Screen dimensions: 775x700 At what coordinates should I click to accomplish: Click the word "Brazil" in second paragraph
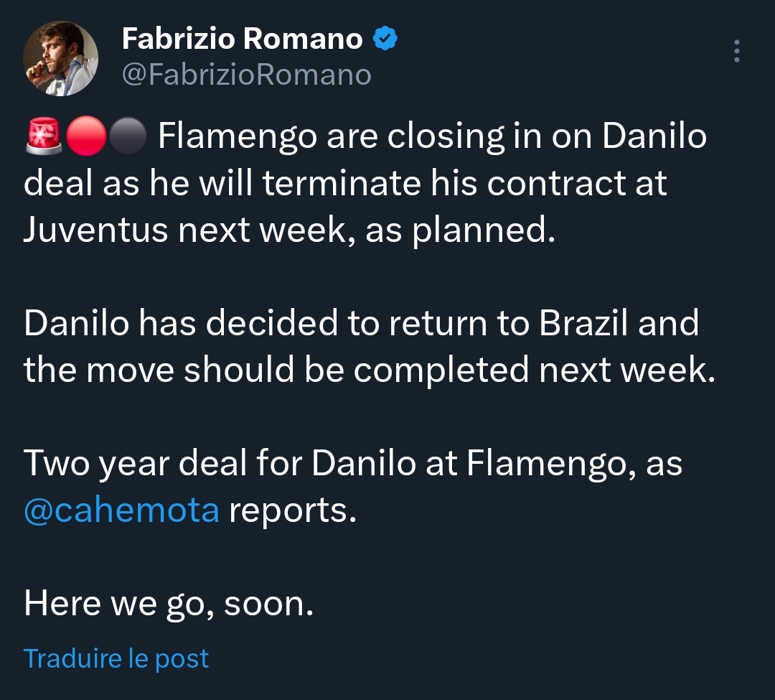[x=583, y=323]
